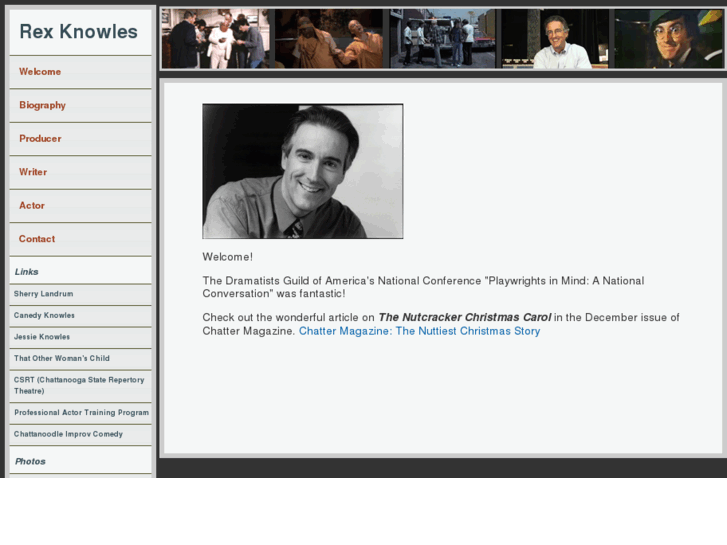Open Professional Actor Training Program link

(x=80, y=413)
